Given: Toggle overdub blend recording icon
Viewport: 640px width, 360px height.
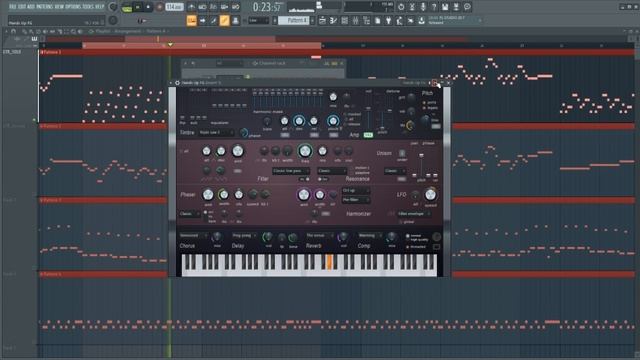Looking at the screenshot, I should pyautogui.click(x=224, y=7).
